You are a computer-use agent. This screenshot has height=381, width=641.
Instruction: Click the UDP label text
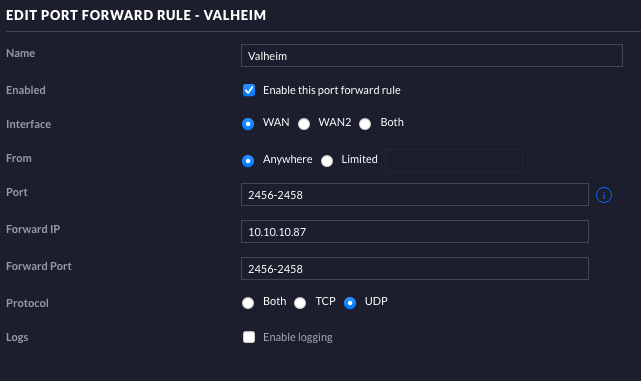click(x=376, y=301)
